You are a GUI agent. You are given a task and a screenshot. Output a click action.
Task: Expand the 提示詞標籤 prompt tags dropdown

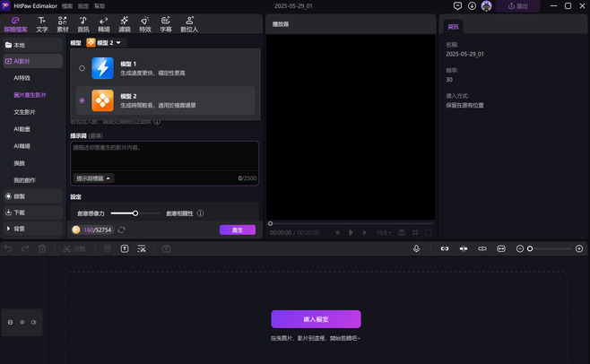tap(93, 178)
